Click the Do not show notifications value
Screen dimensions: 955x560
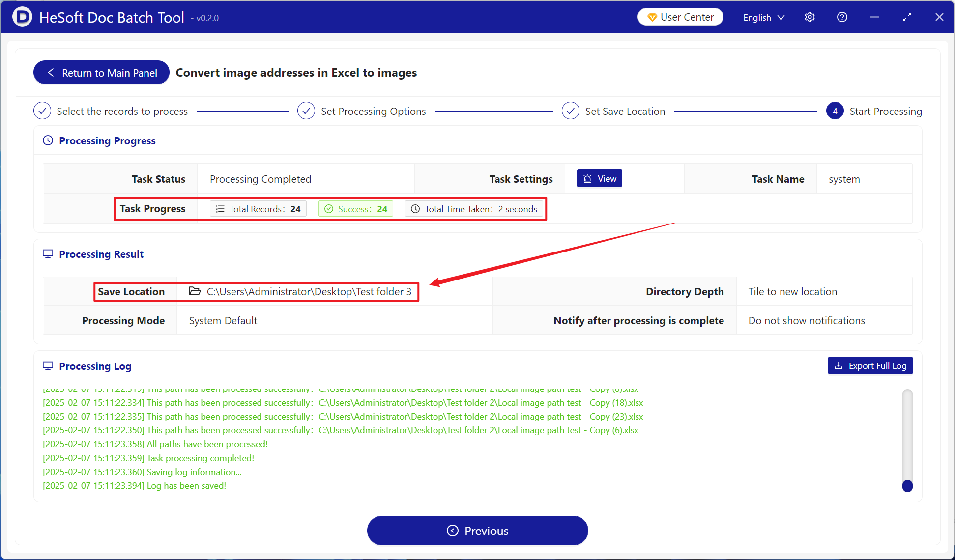pos(807,321)
